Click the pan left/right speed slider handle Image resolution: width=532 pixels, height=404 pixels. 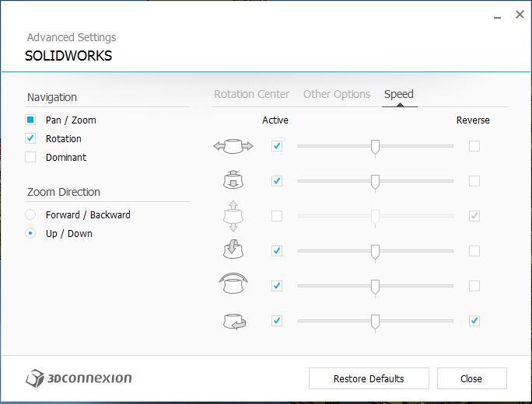(x=375, y=148)
